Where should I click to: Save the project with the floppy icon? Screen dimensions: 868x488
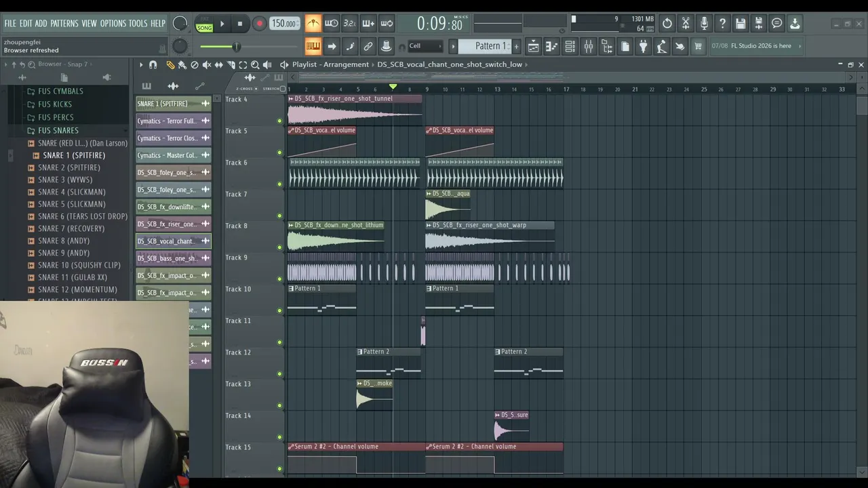click(x=741, y=23)
